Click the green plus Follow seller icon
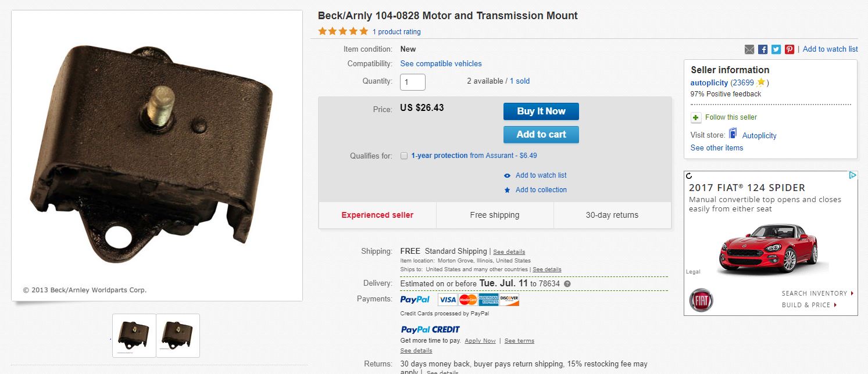Screen dimensions: 868x374 point(696,117)
